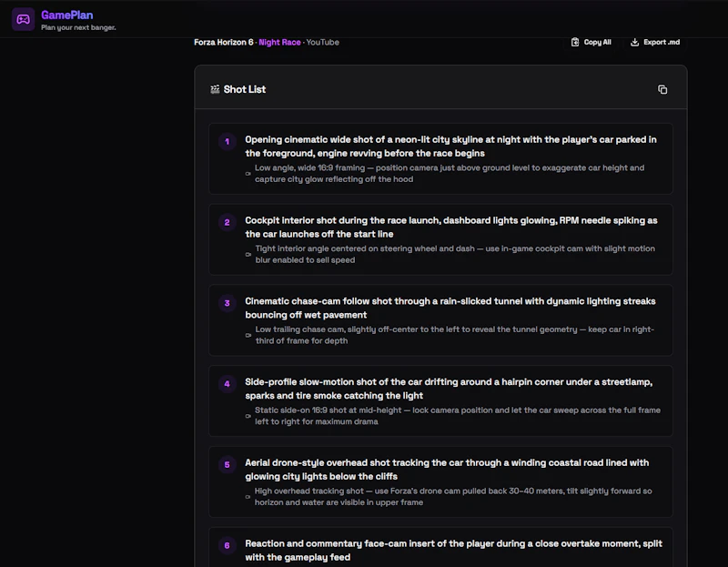Click the number 1 shot badge

(227, 142)
